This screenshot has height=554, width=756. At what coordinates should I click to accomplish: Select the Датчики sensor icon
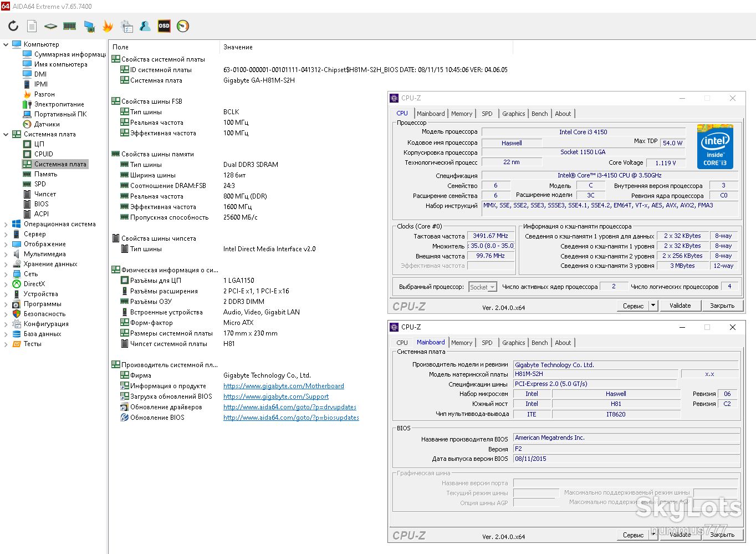point(27,124)
